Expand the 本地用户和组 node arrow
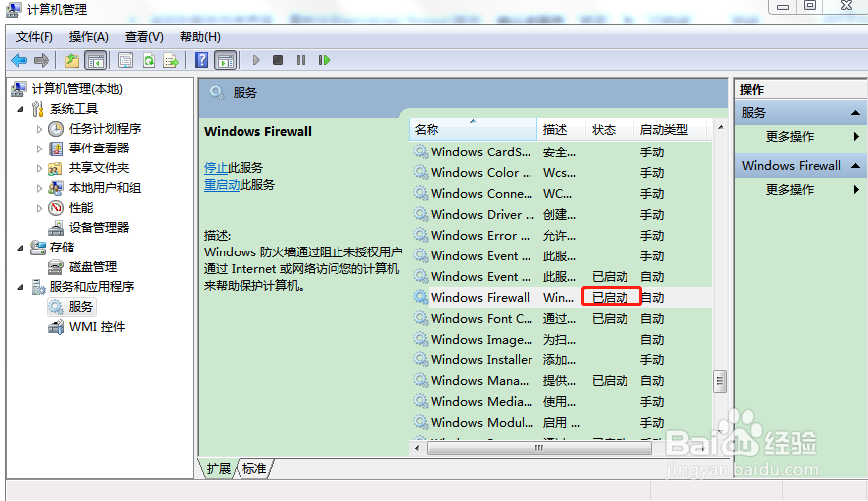The image size is (868, 501). [39, 188]
